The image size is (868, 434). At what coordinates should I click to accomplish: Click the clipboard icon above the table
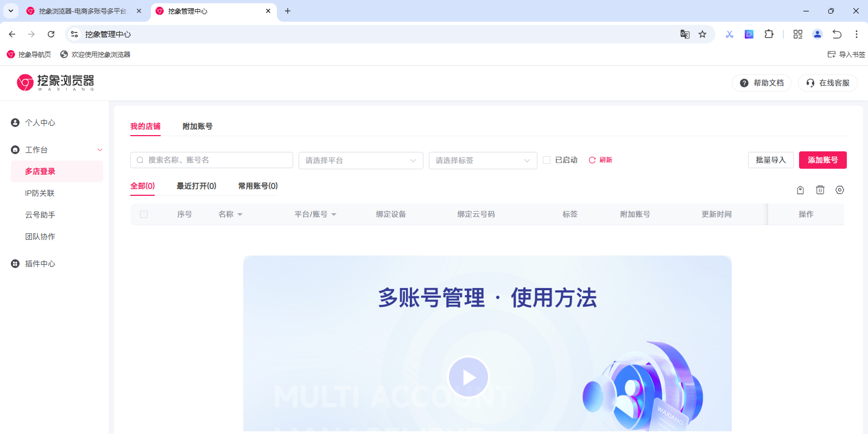800,190
